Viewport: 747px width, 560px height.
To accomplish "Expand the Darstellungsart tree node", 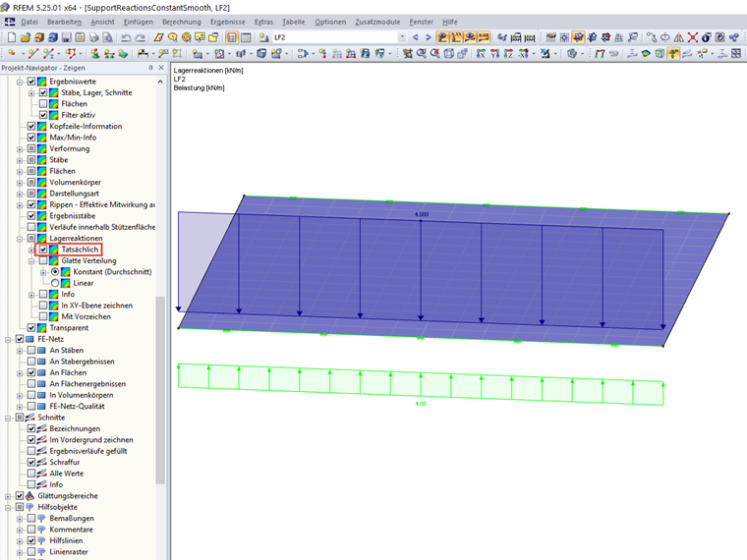I will (x=20, y=194).
